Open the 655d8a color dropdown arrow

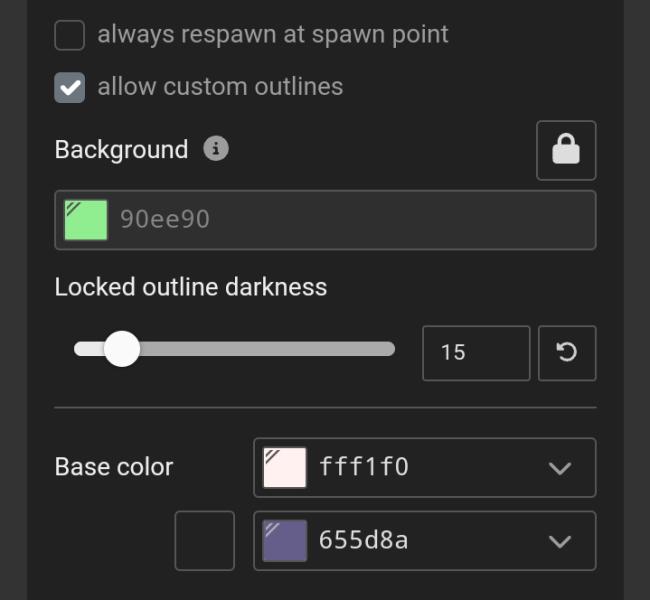pyautogui.click(x=560, y=541)
